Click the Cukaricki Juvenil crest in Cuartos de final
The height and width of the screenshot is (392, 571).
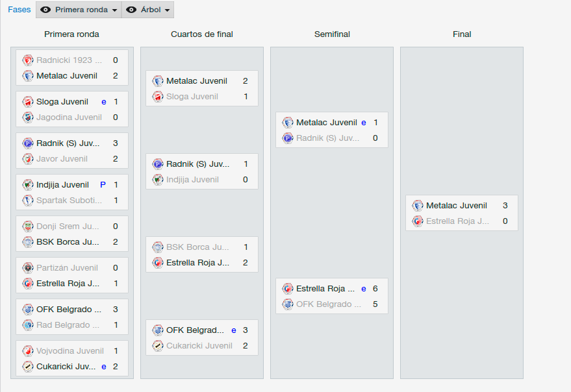point(158,346)
